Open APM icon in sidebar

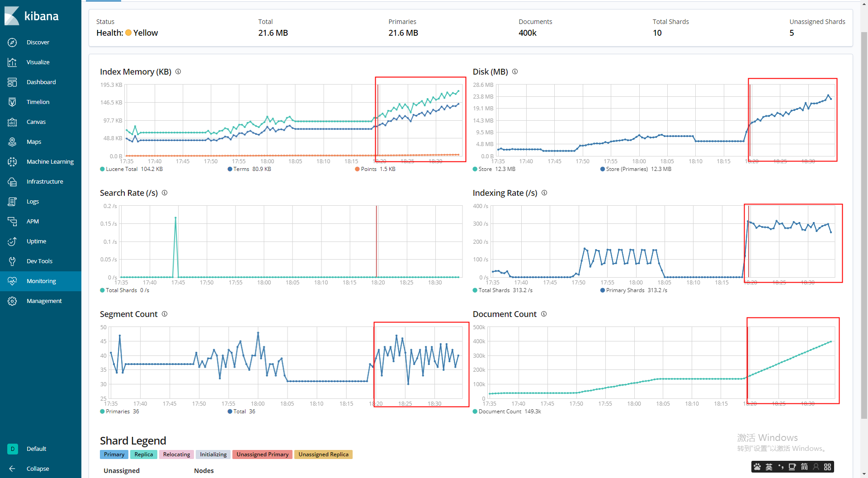[12, 222]
